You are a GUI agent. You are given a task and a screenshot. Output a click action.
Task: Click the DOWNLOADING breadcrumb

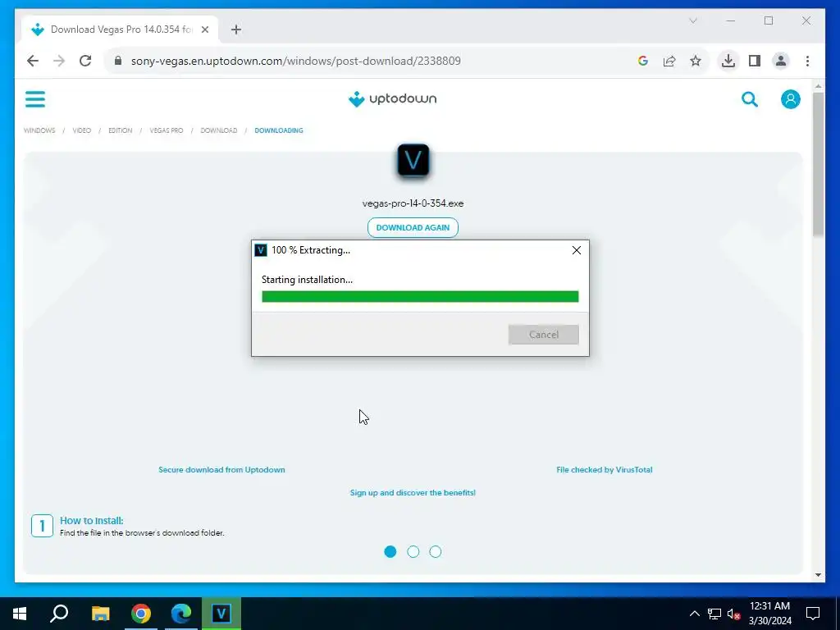[279, 130]
